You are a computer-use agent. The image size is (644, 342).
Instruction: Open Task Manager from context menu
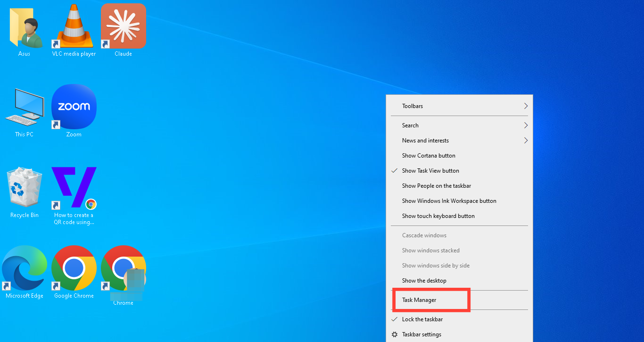pyautogui.click(x=460, y=300)
